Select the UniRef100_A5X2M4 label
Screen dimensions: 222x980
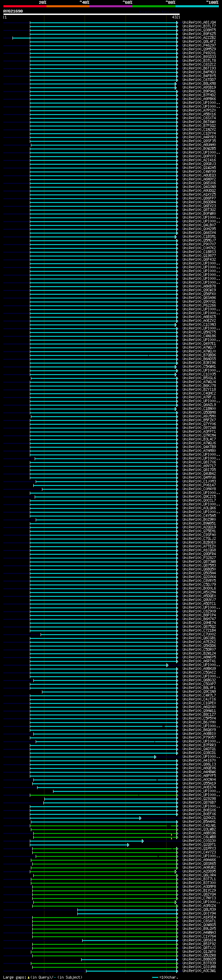click(199, 592)
